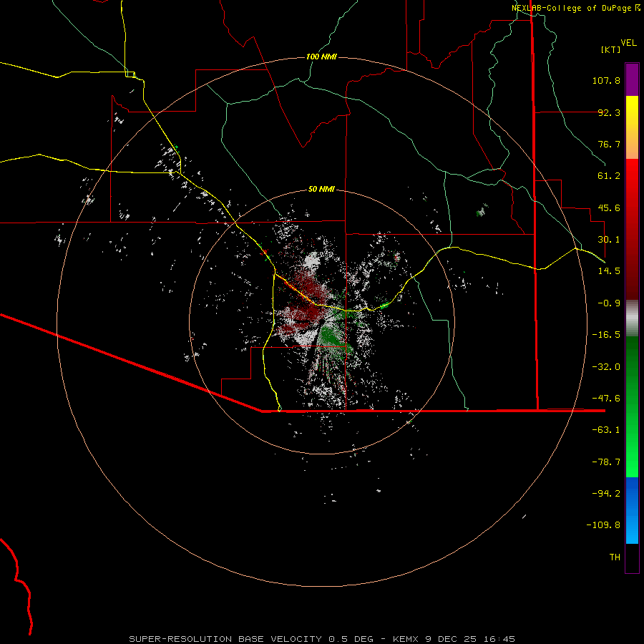Click the [KT] units label
The height and width of the screenshot is (644, 644).
tap(611, 49)
